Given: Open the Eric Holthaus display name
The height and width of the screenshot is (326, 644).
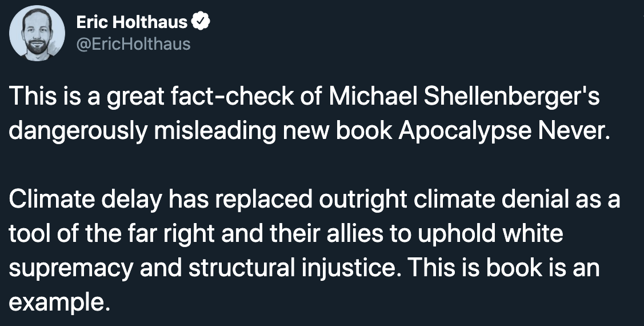Looking at the screenshot, I should 132,22.
